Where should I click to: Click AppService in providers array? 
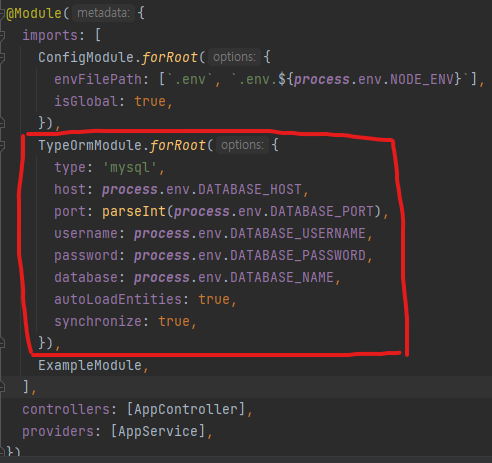(x=158, y=431)
